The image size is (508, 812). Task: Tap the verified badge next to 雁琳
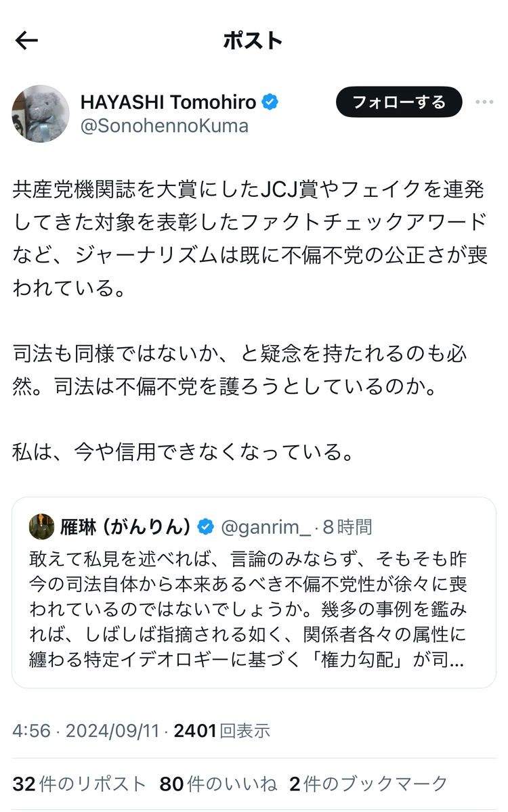[206, 526]
